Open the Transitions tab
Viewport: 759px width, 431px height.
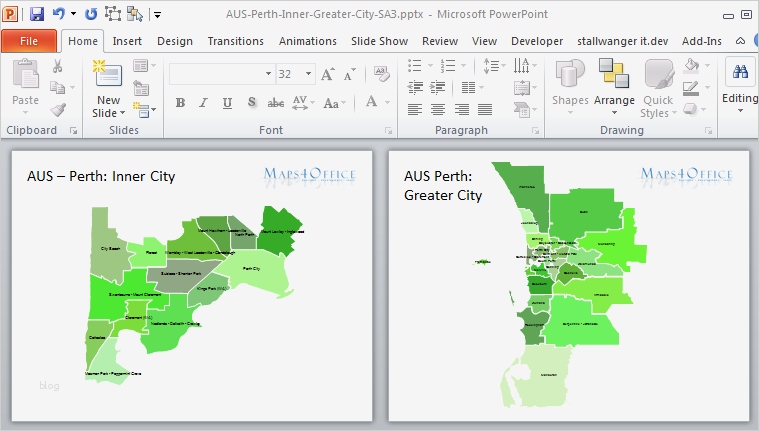235,41
